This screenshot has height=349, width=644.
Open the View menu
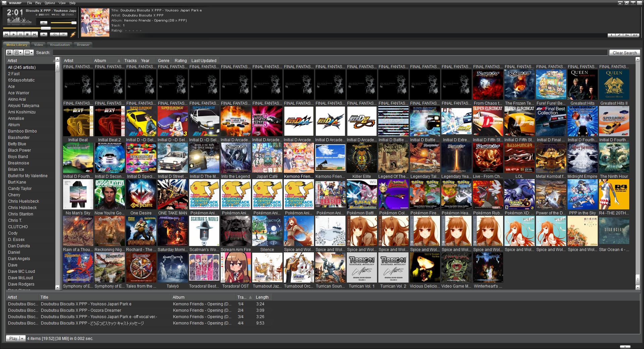pos(62,3)
